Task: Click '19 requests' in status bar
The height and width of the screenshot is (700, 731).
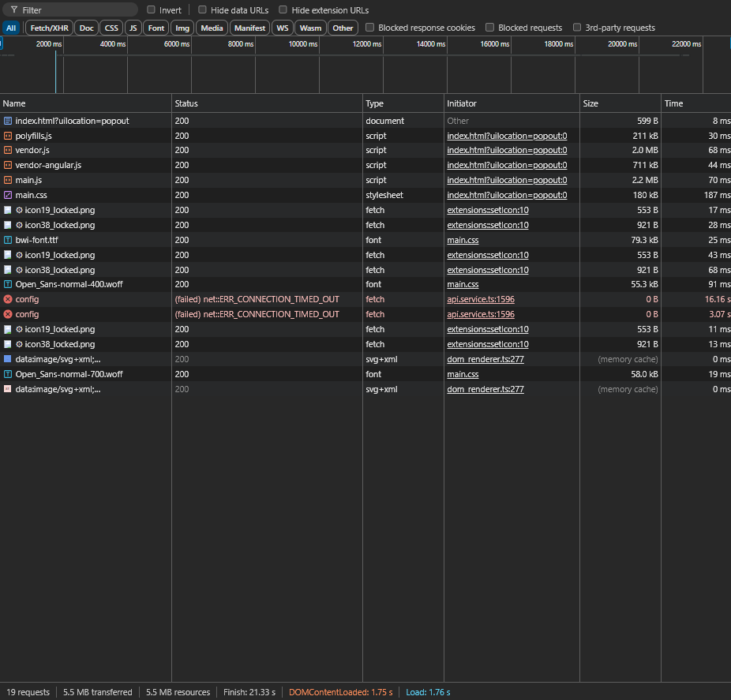Action: (x=28, y=692)
